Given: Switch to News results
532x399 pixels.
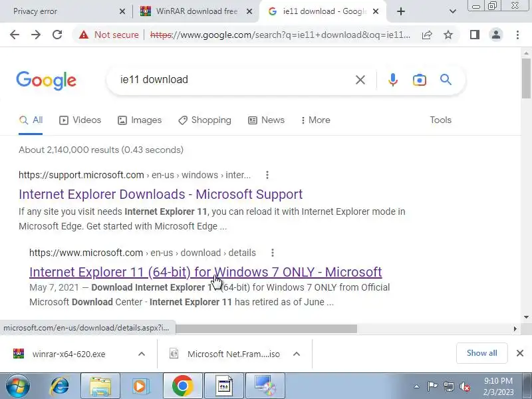Looking at the screenshot, I should [x=267, y=120].
